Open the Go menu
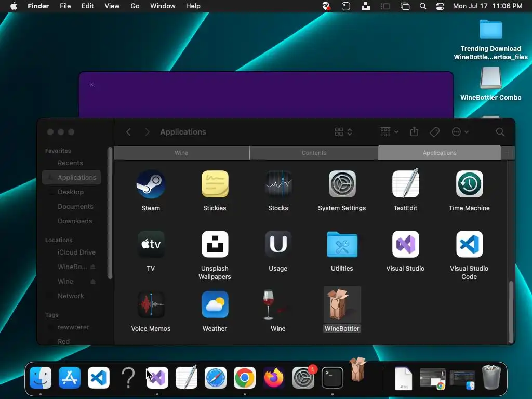Viewport: 532px width, 399px height. point(135,6)
